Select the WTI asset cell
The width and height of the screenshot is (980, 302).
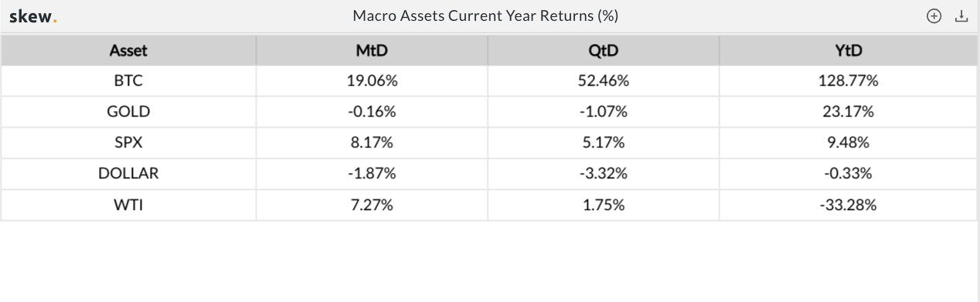128,205
